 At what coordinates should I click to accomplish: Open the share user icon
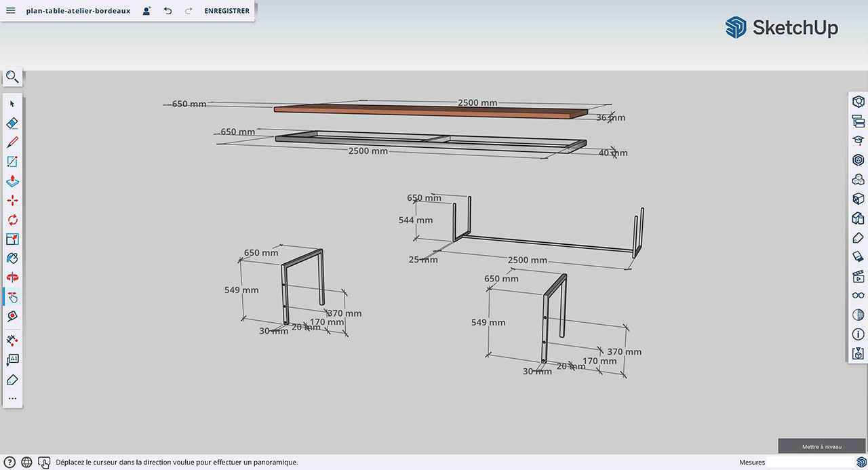[x=146, y=11]
